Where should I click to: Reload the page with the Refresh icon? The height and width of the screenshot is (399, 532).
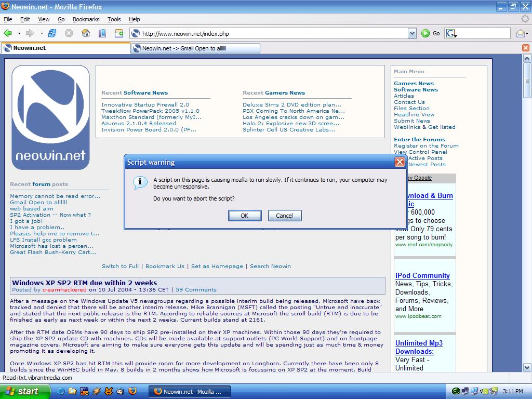52,33
